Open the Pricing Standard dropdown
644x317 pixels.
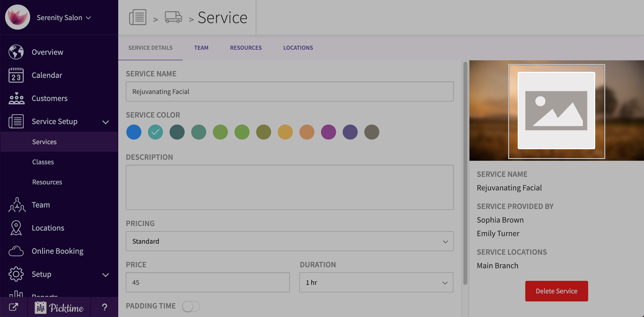pos(290,241)
